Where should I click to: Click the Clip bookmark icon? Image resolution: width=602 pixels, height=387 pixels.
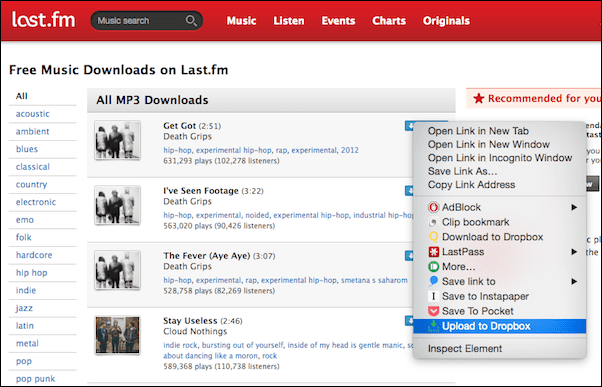pos(433,222)
